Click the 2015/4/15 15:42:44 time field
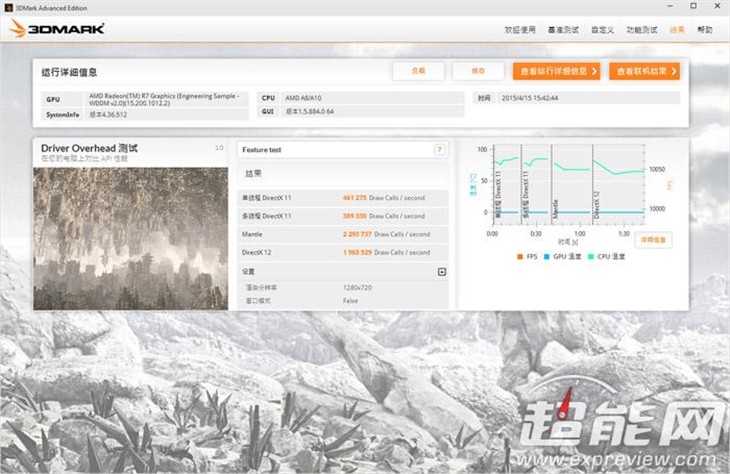The height and width of the screenshot is (474, 730). point(588,98)
